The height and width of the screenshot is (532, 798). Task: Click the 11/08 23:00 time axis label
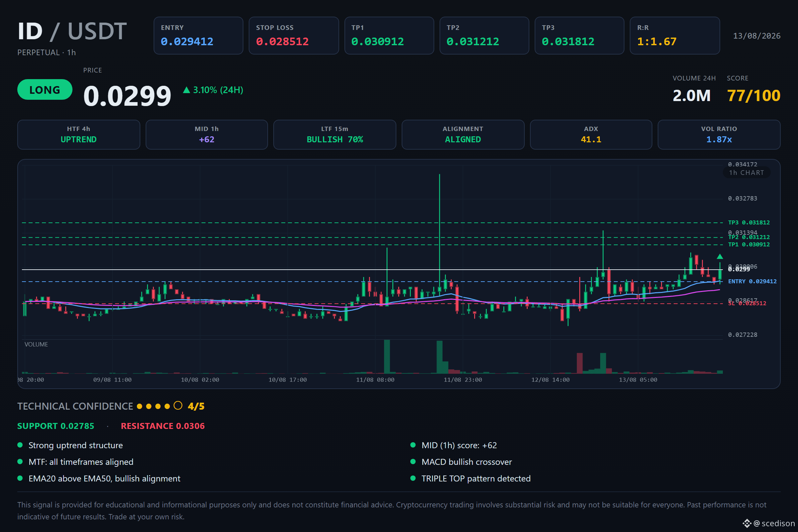pyautogui.click(x=463, y=380)
